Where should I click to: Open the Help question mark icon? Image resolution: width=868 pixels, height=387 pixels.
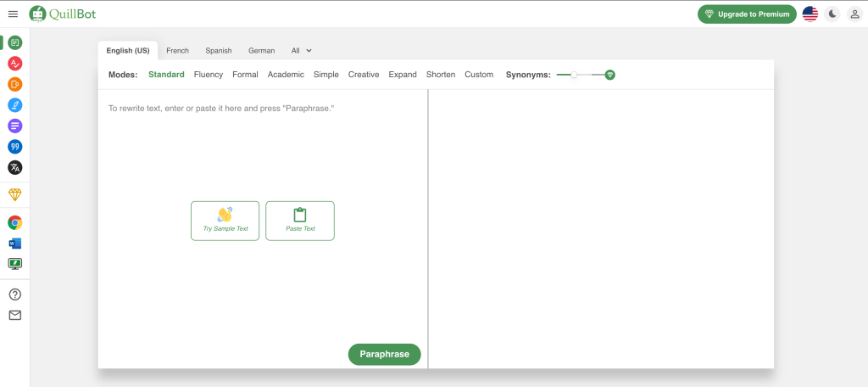click(x=15, y=294)
